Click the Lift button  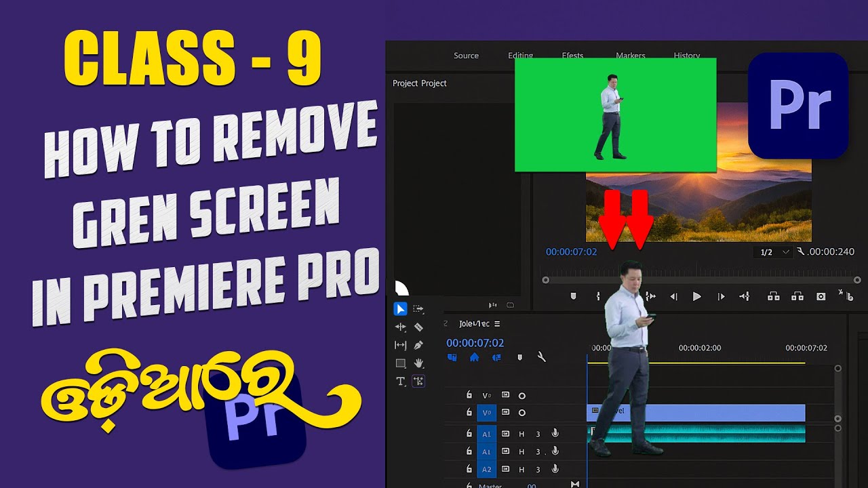[x=773, y=296]
